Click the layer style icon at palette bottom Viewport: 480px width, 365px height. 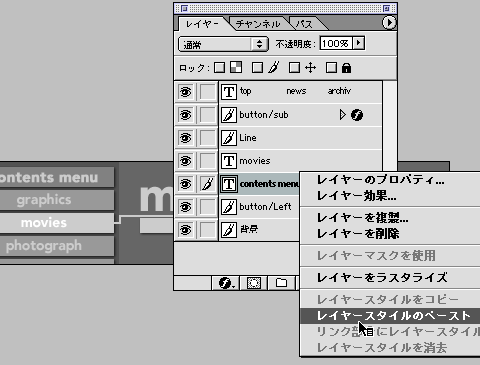tap(226, 283)
